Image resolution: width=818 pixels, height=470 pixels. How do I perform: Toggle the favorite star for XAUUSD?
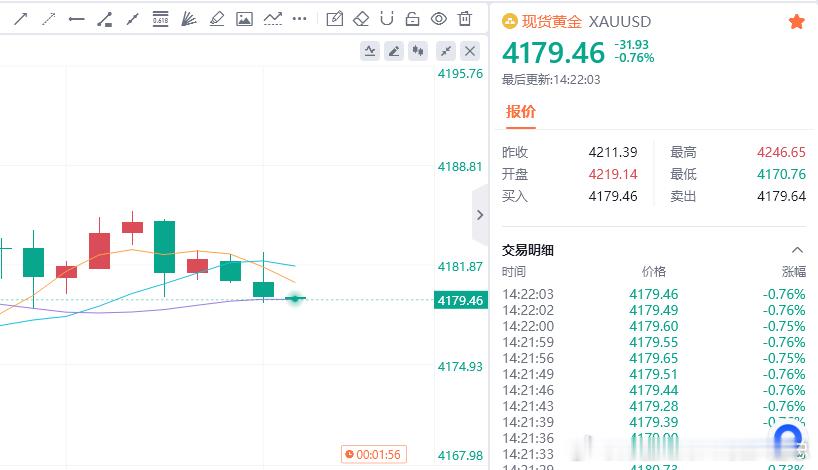tap(796, 21)
